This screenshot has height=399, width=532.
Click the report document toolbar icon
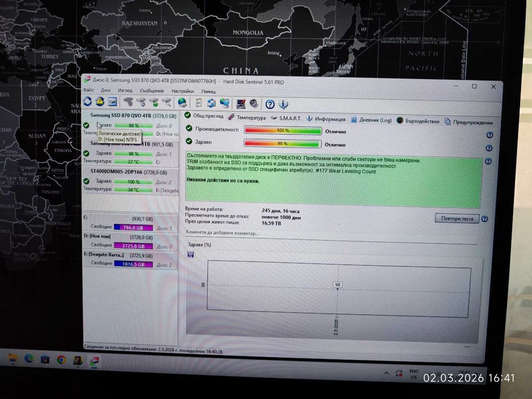point(198,103)
